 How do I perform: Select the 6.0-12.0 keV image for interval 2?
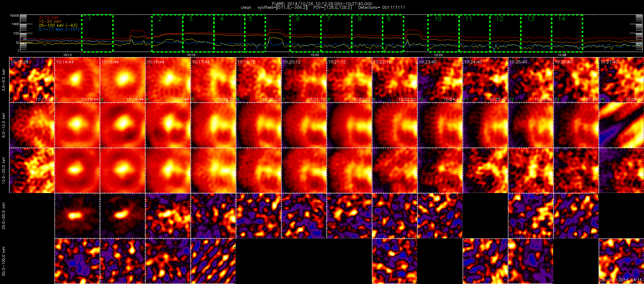tap(77, 125)
